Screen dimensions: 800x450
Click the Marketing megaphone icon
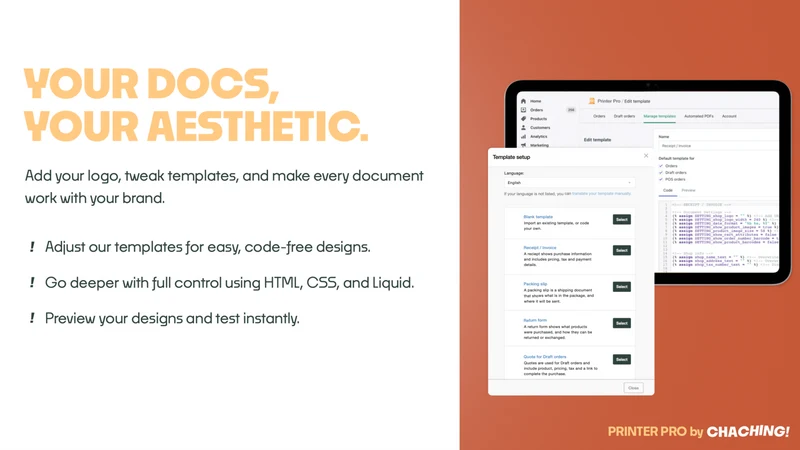tap(523, 145)
